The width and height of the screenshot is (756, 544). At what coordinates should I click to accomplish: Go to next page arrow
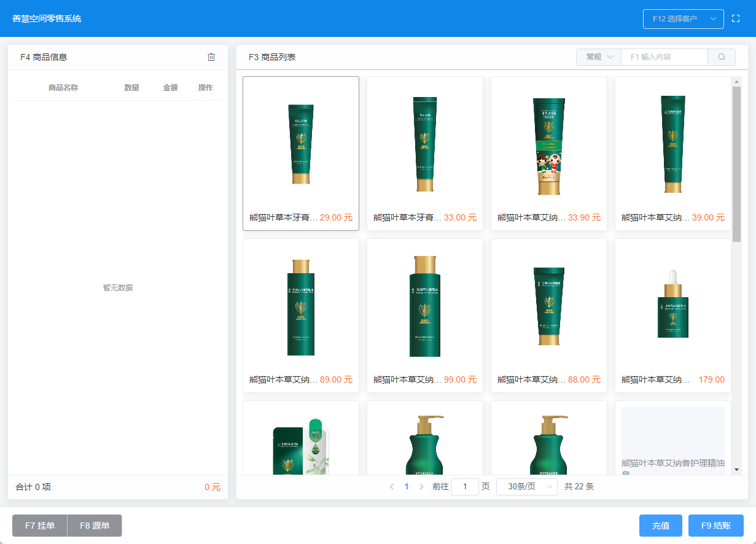click(x=421, y=487)
